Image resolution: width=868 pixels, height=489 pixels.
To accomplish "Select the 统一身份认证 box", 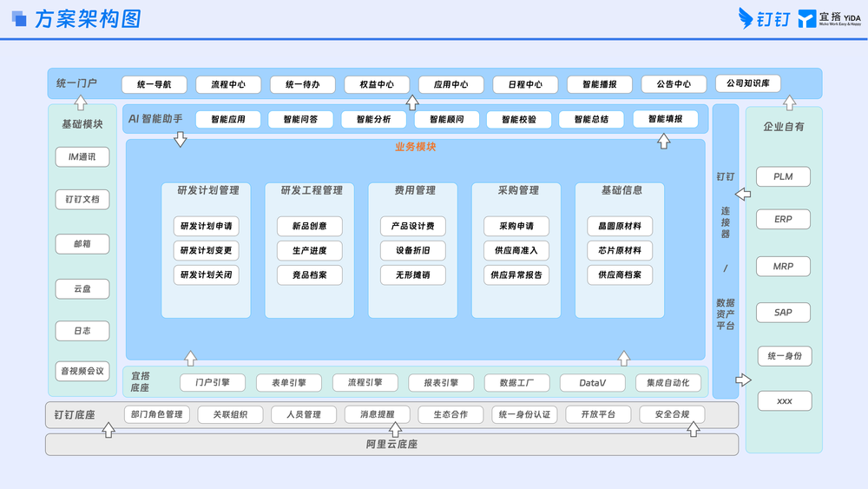I will 524,414.
